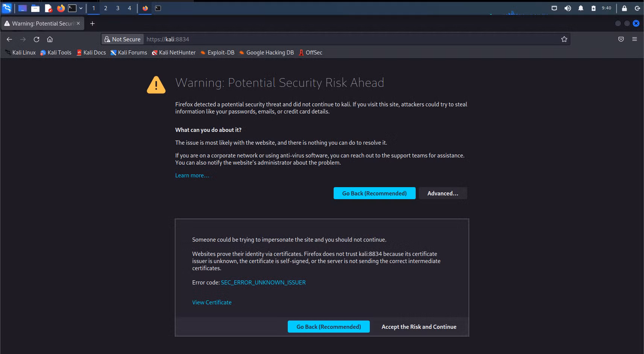Open the volume control in system tray
This screenshot has height=354, width=644.
(568, 8)
